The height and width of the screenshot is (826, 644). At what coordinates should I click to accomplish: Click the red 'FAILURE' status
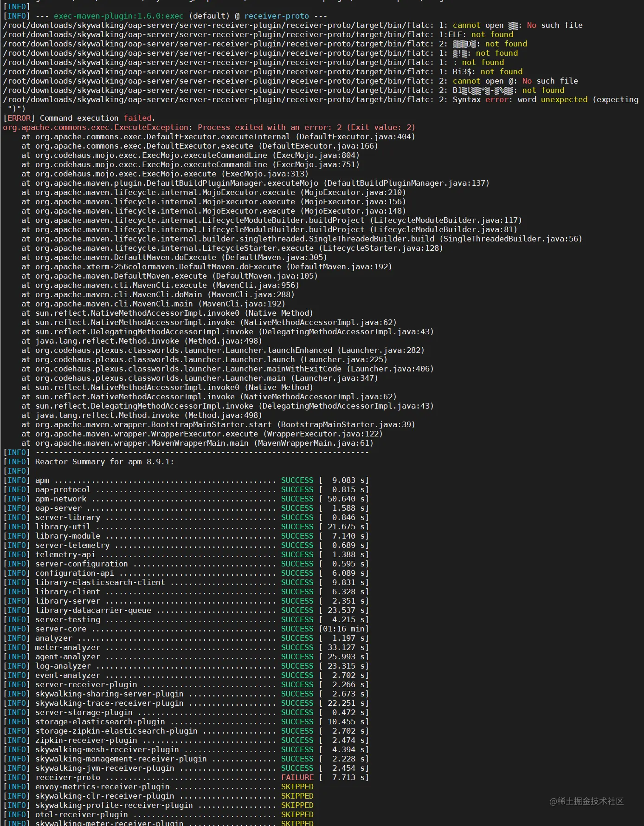(x=297, y=777)
